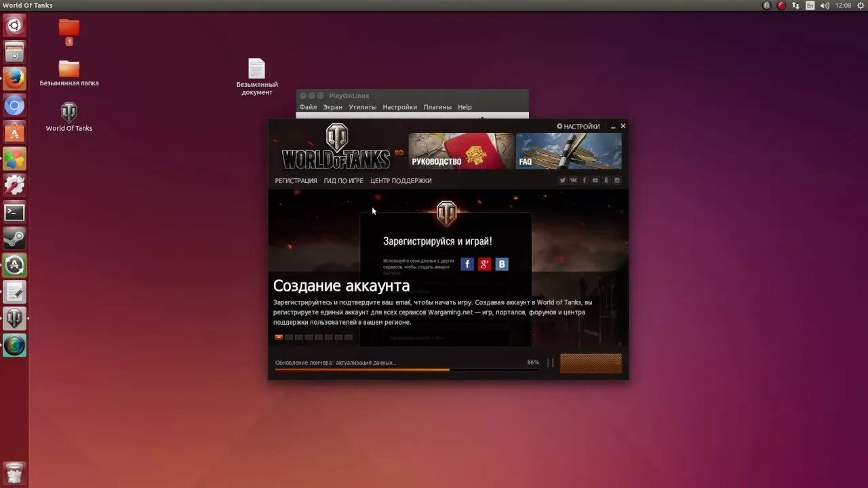Pause the launcher update

pos(550,363)
